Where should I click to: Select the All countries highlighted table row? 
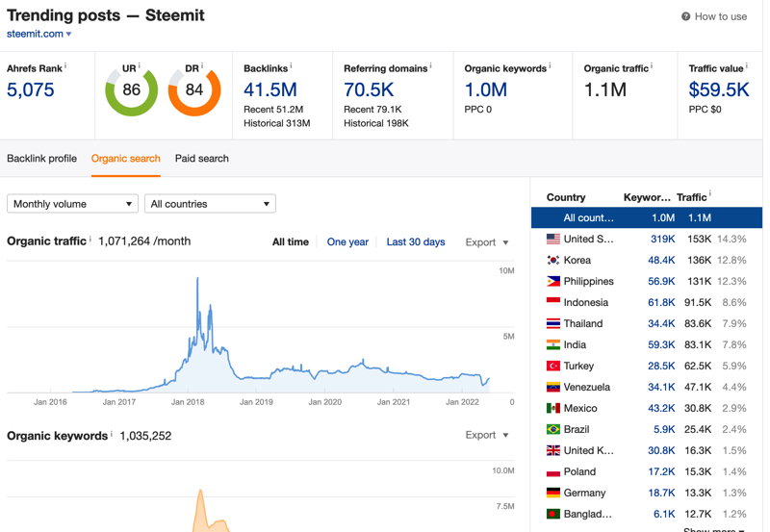click(x=647, y=218)
